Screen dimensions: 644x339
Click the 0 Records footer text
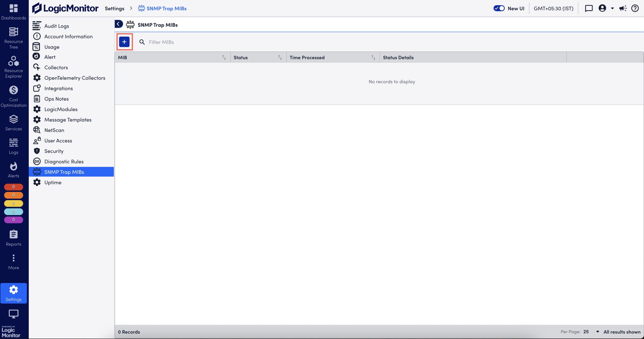[x=129, y=332]
